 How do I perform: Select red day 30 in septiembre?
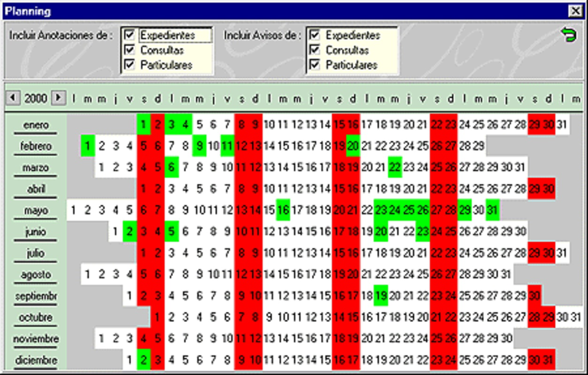pyautogui.click(x=535, y=296)
